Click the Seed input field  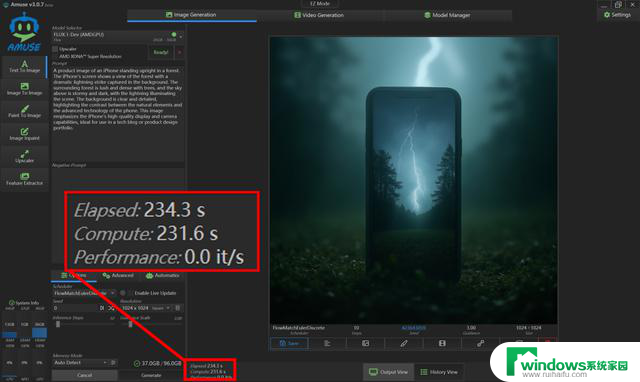point(76,308)
